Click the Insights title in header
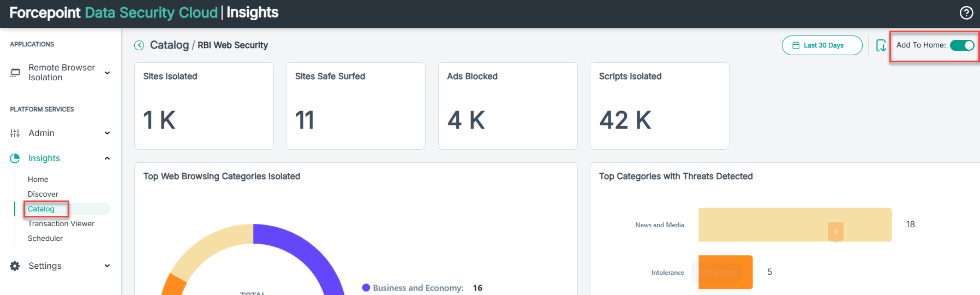The image size is (980, 295). coord(253,13)
